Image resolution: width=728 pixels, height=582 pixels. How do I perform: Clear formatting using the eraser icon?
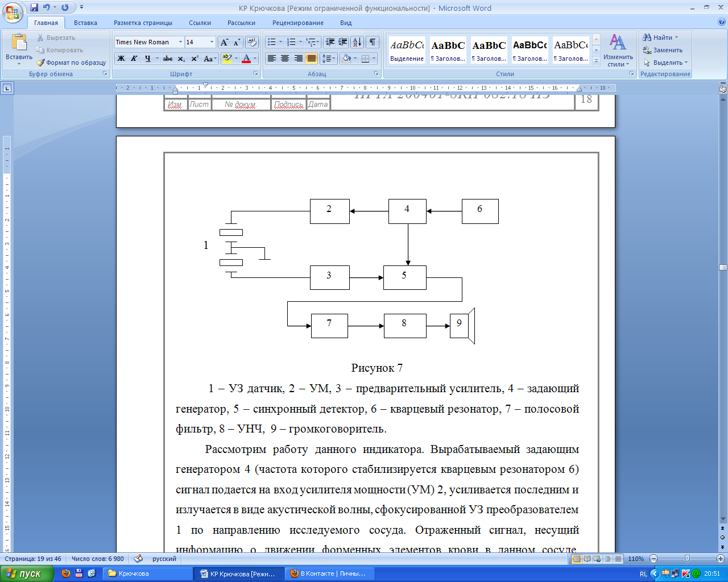pos(252,42)
